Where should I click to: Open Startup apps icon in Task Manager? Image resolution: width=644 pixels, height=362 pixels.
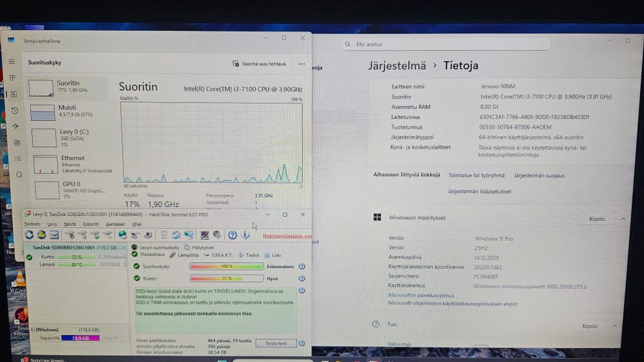(16, 127)
